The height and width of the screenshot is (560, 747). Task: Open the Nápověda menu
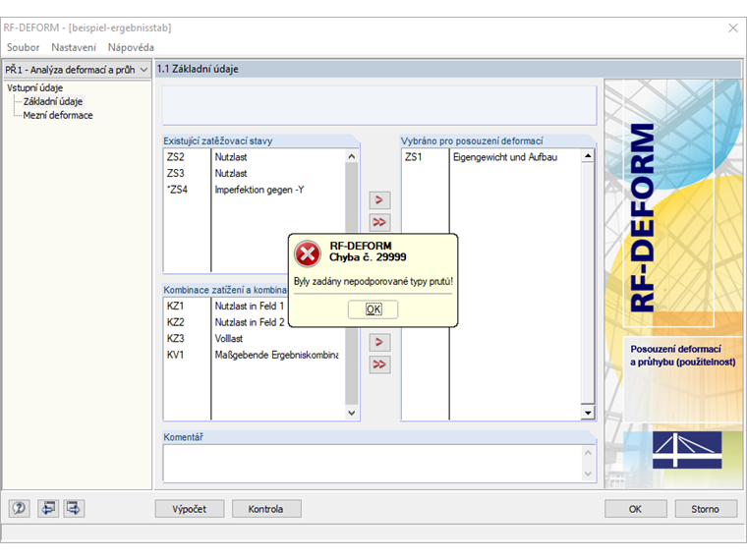tap(131, 47)
